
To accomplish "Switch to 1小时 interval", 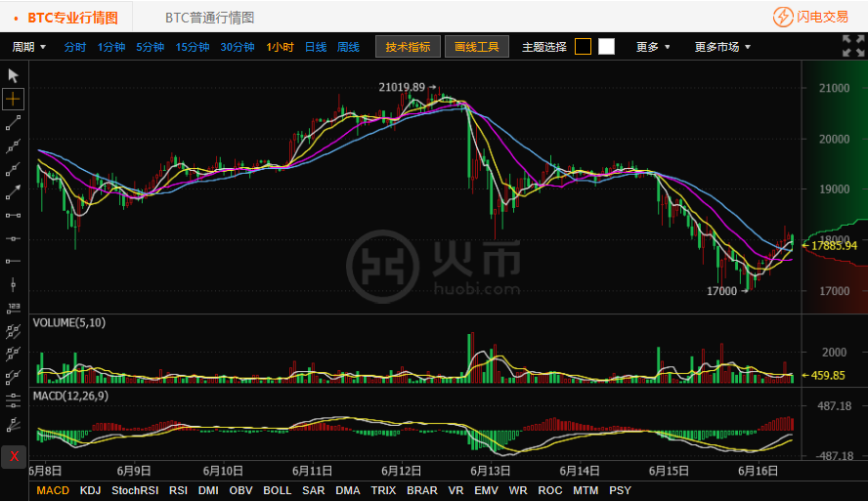I will coord(281,47).
